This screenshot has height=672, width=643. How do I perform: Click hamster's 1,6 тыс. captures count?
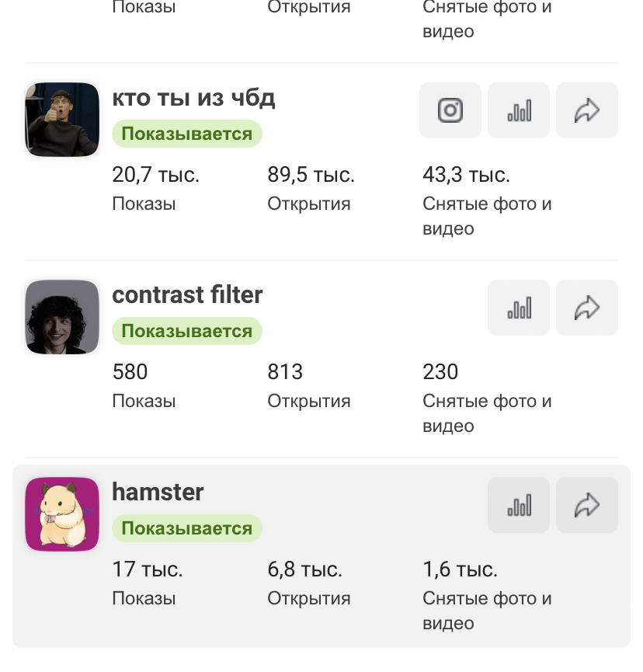[x=460, y=569]
